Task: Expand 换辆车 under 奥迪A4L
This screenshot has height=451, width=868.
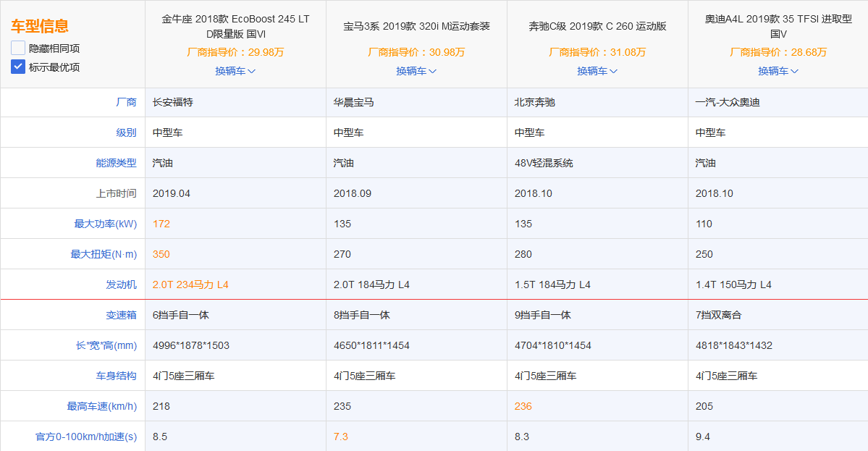Action: coord(778,71)
